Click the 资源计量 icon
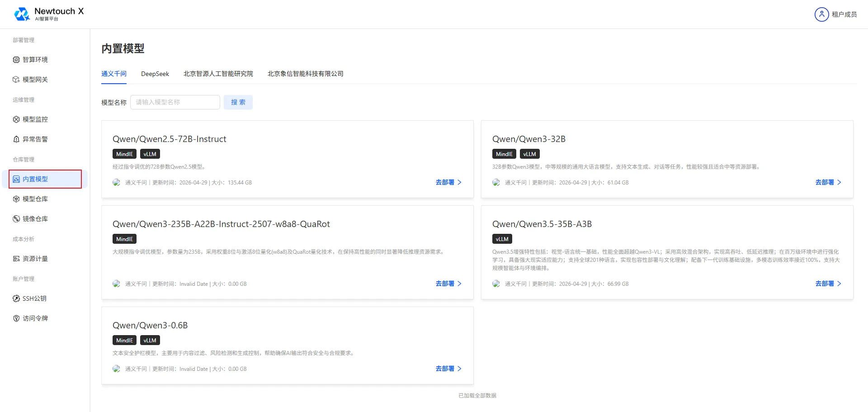The height and width of the screenshot is (412, 868). click(x=16, y=259)
